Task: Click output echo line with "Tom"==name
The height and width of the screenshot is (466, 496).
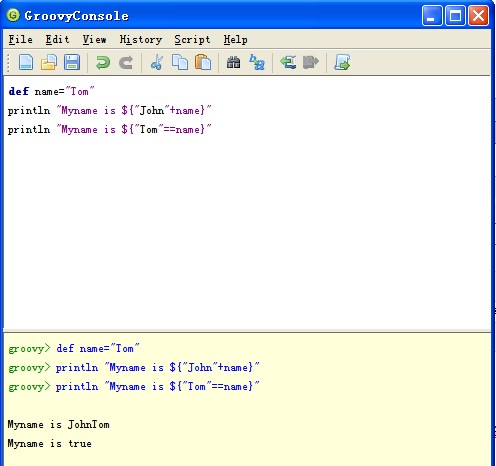Action: 134,387
